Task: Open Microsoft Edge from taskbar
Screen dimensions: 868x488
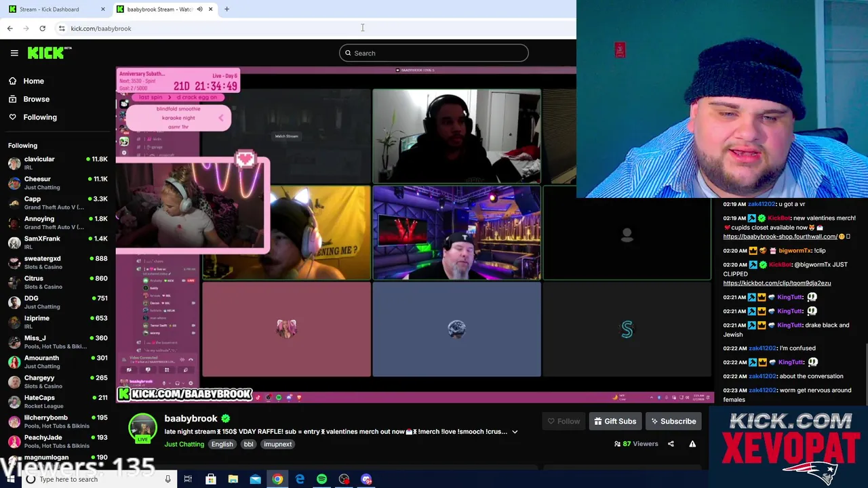Action: pos(300,479)
